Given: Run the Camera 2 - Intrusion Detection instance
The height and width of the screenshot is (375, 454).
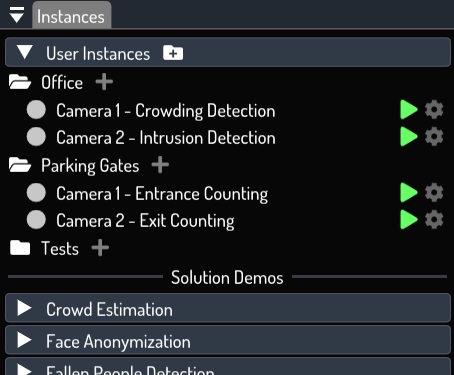Looking at the screenshot, I should pyautogui.click(x=409, y=136).
